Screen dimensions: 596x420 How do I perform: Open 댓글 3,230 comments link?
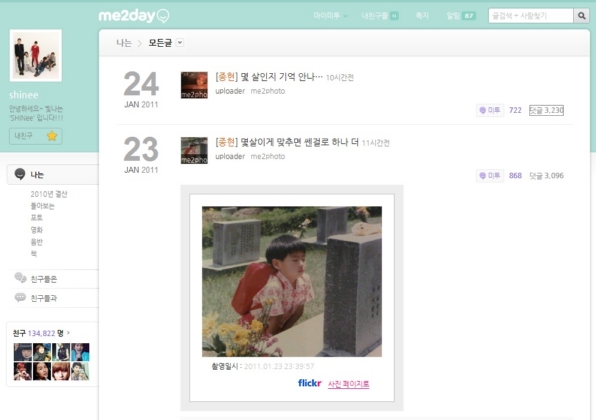[546, 110]
